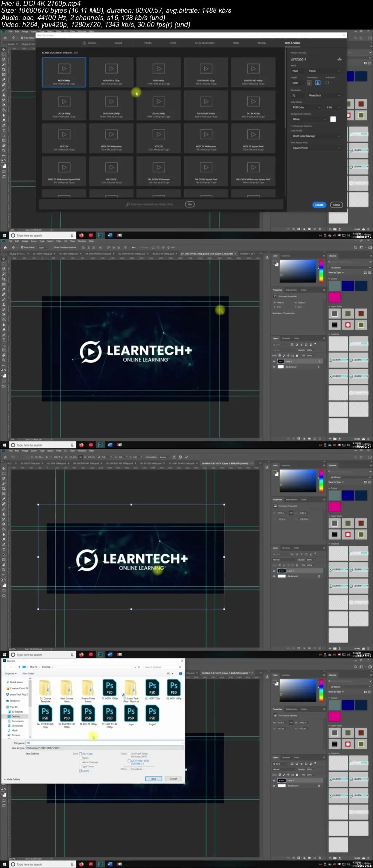This screenshot has height=868, width=373.
Task: Pick Move tool behind the New Document dialog
Action: coord(4,49)
